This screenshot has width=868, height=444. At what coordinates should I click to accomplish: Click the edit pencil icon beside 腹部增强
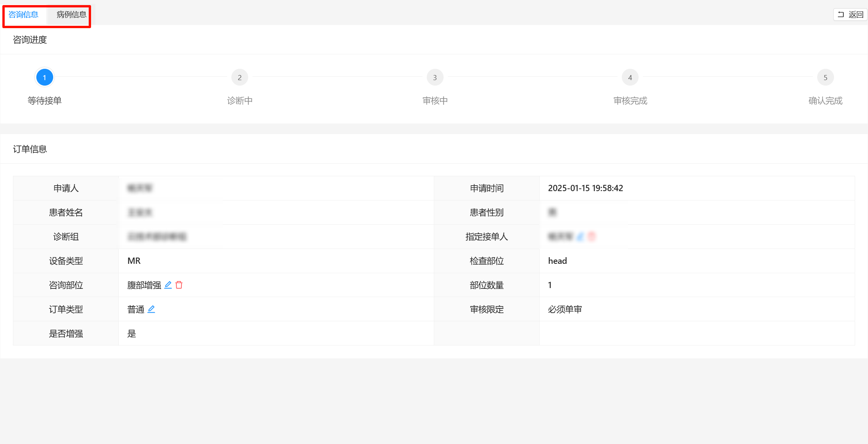coord(168,285)
